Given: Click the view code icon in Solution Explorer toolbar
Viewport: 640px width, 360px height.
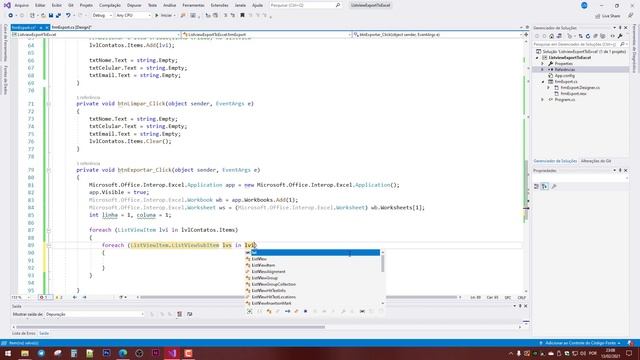Looking at the screenshot, I should click(613, 36).
